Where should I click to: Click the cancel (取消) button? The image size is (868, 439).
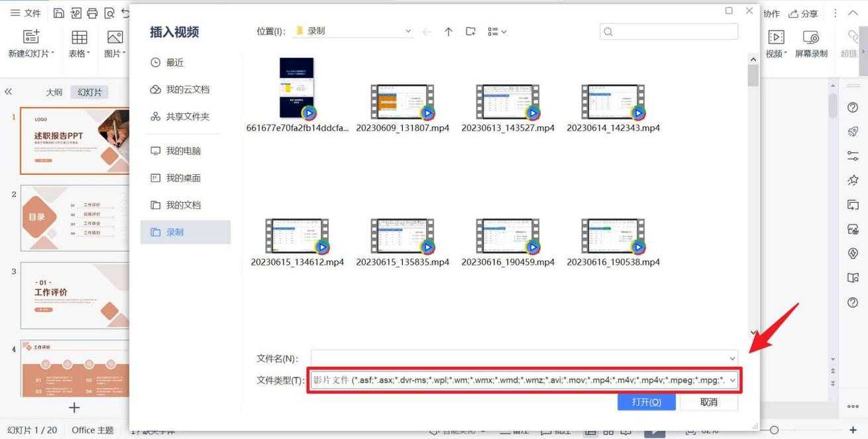(x=708, y=402)
